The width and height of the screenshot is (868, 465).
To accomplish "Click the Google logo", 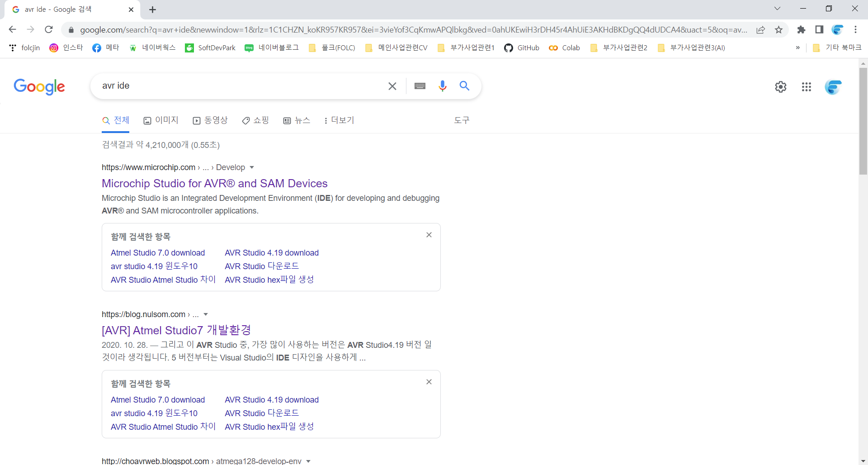I will pos(39,86).
